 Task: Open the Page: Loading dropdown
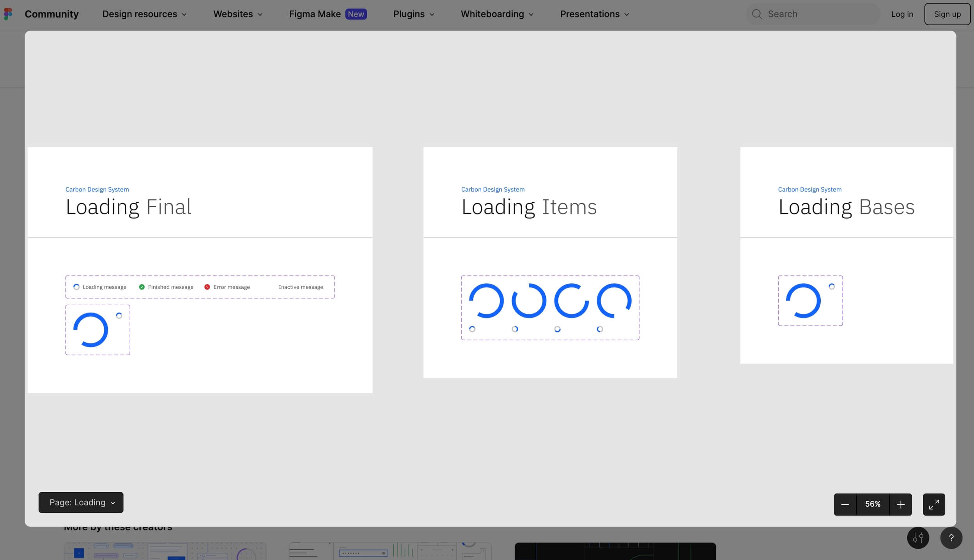point(81,502)
